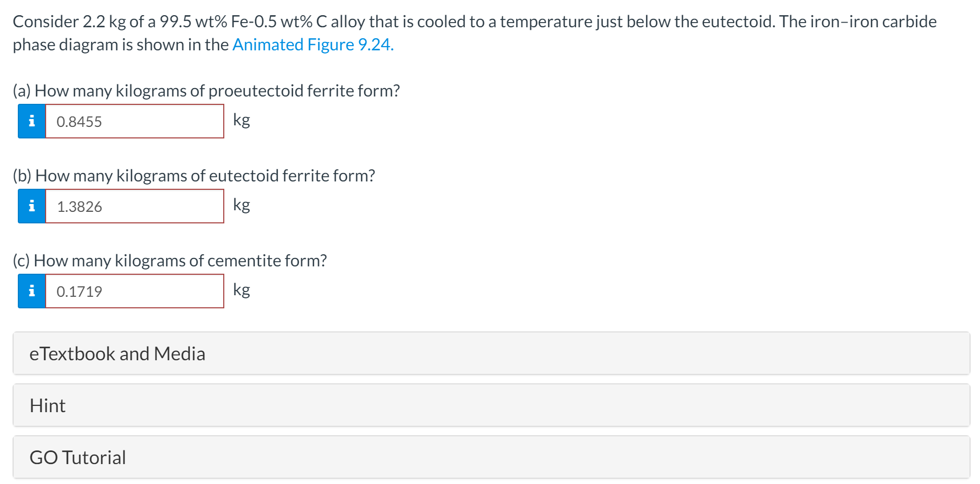Click the kg unit next to 1.3826
This screenshot has width=980, height=484.
coord(242,205)
